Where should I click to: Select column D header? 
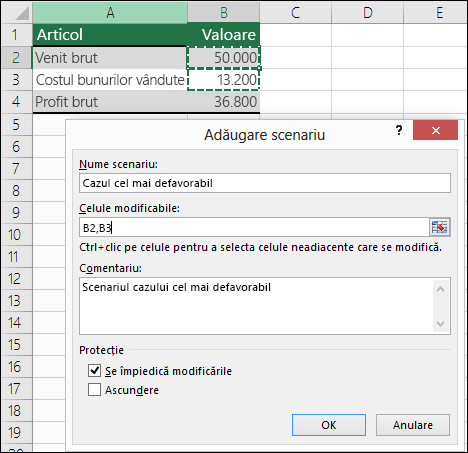coord(368,13)
